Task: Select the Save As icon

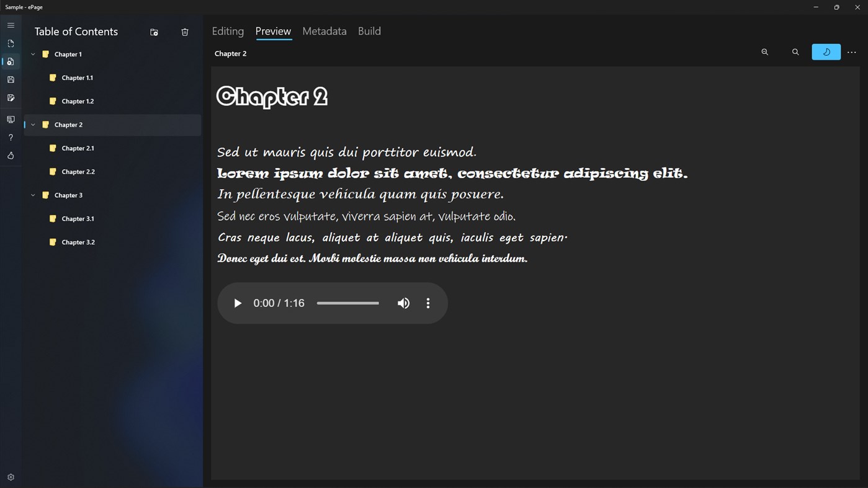Action: click(x=11, y=97)
